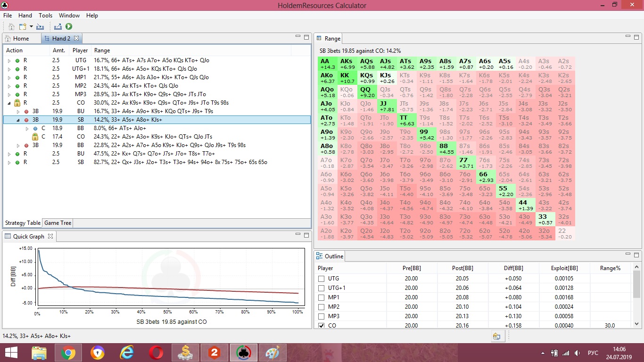Image resolution: width=644 pixels, height=362 pixels.
Task: Open the Hand menu
Action: (25, 16)
